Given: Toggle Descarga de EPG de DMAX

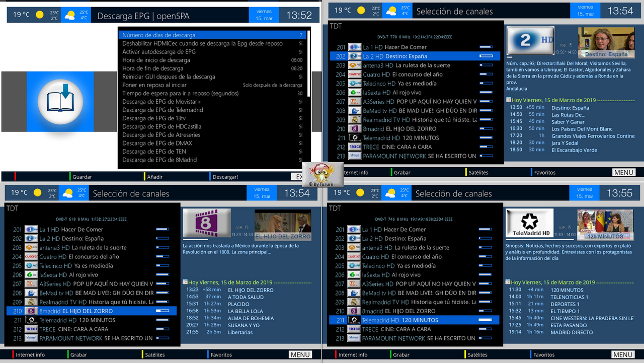Looking at the screenshot, I should (213, 143).
